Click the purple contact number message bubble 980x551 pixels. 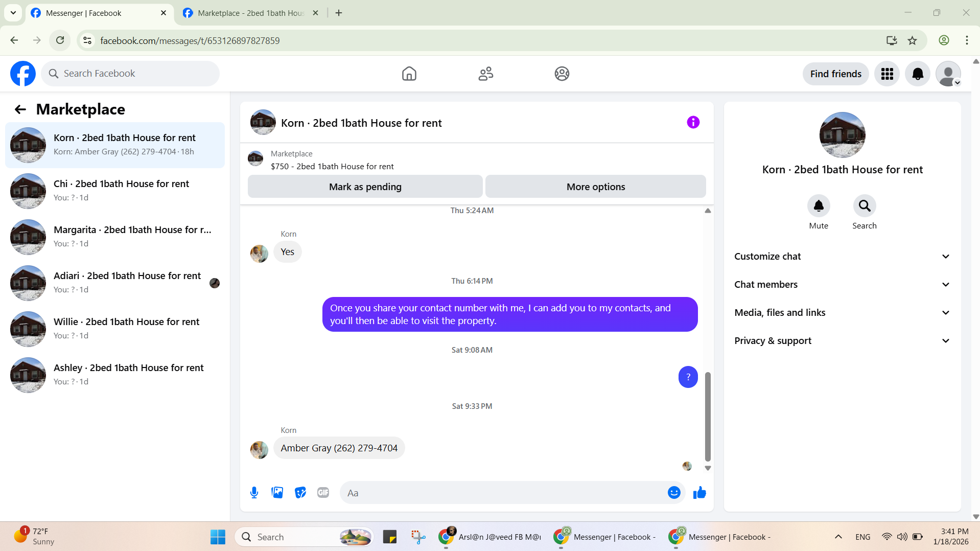510,314
